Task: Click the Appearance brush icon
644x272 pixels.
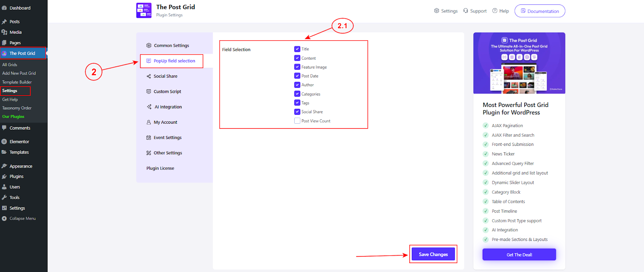Action: click(x=4, y=166)
